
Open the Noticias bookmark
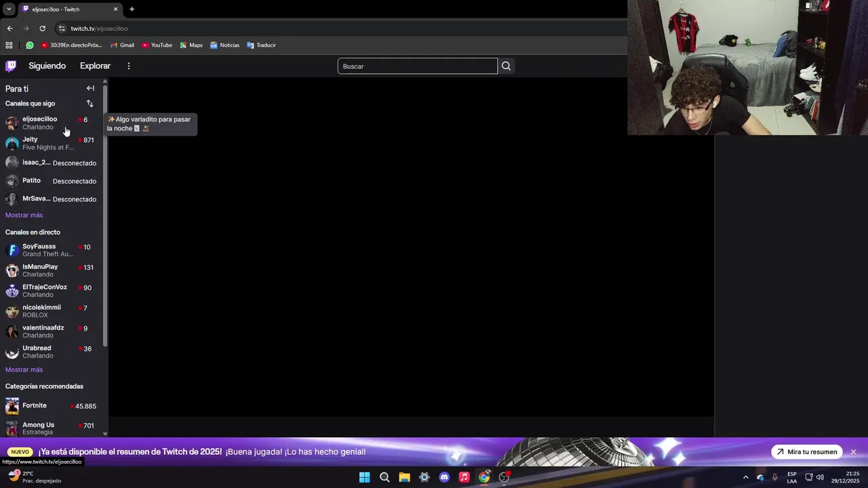224,45
